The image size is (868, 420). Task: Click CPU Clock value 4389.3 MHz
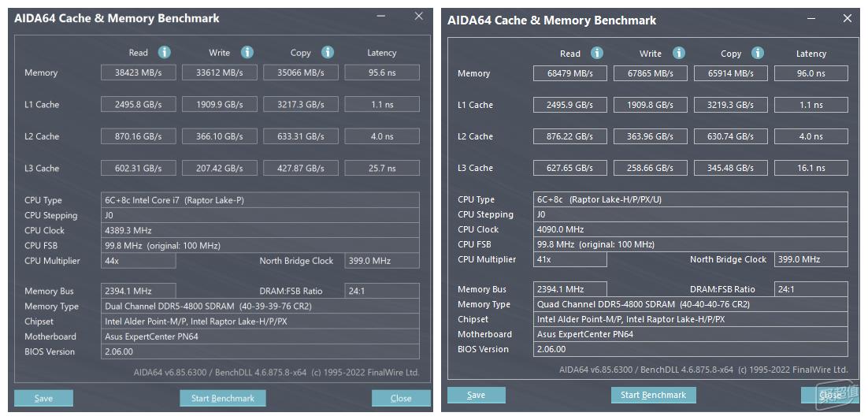[260, 231]
